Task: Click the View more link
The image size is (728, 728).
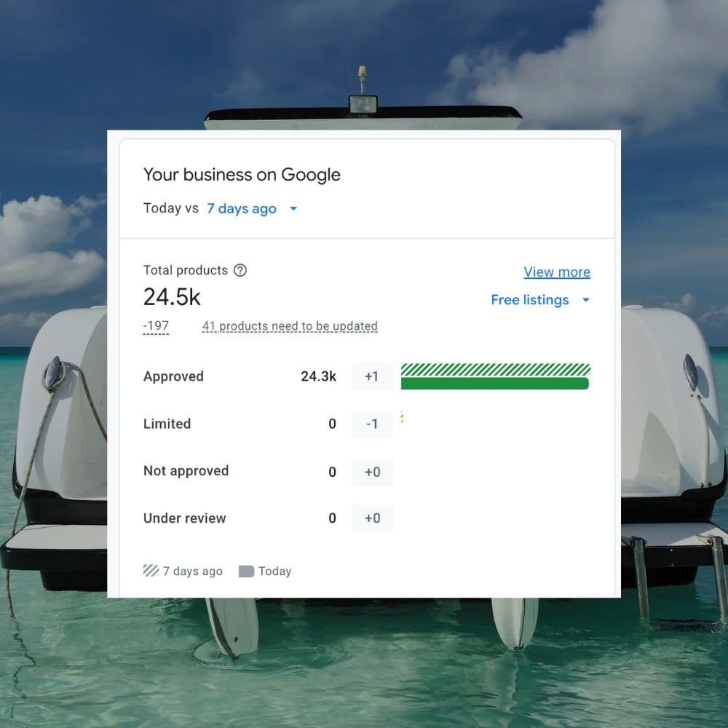Action: pyautogui.click(x=557, y=272)
